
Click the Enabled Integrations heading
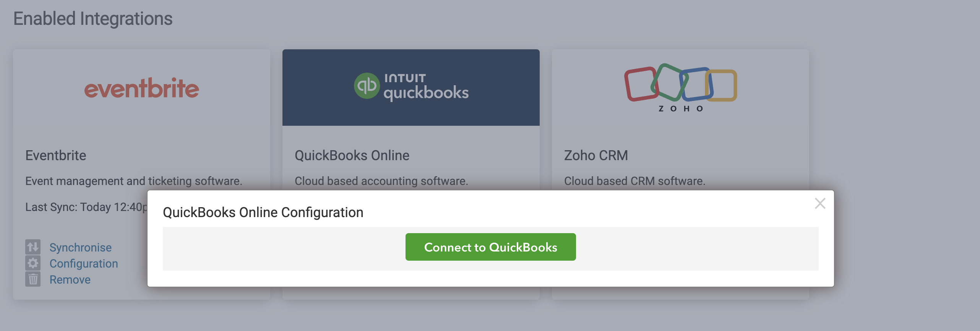(x=93, y=19)
